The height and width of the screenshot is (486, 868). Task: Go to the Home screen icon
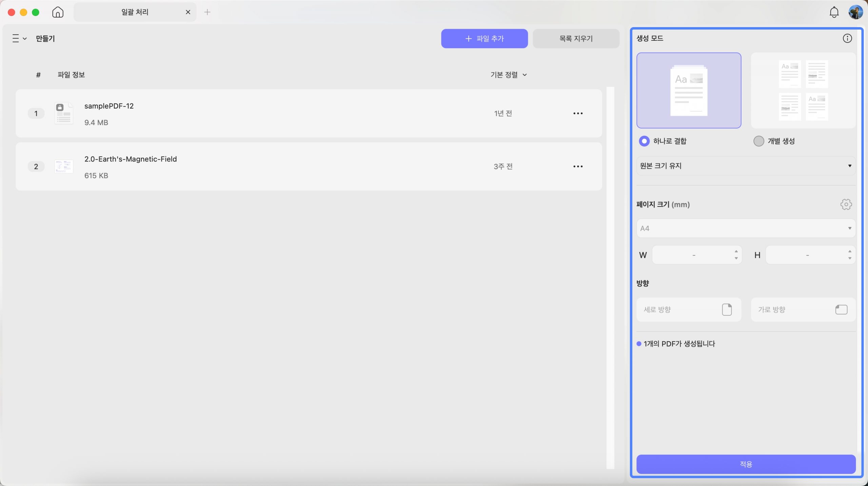click(58, 12)
